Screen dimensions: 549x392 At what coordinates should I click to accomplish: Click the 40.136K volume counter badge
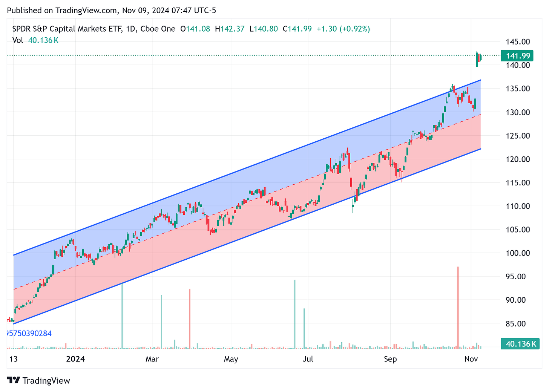(x=520, y=343)
